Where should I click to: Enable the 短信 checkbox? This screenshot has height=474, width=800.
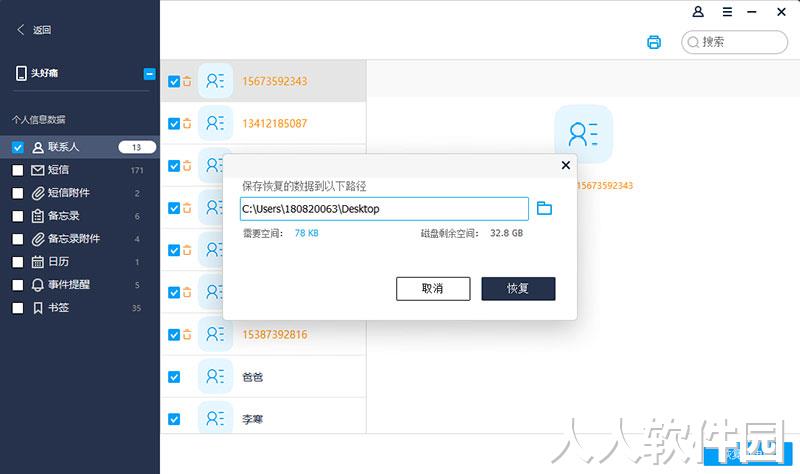(18, 170)
